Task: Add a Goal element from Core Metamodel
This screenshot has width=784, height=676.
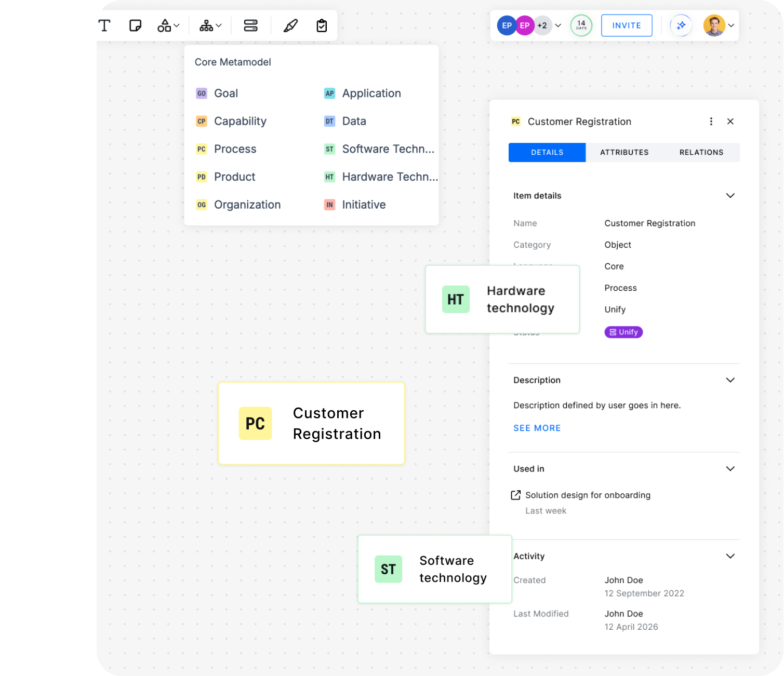Action: pyautogui.click(x=217, y=93)
